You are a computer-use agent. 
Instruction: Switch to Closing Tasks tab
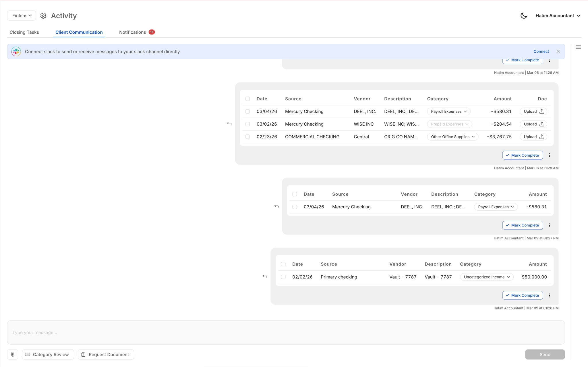pyautogui.click(x=24, y=32)
